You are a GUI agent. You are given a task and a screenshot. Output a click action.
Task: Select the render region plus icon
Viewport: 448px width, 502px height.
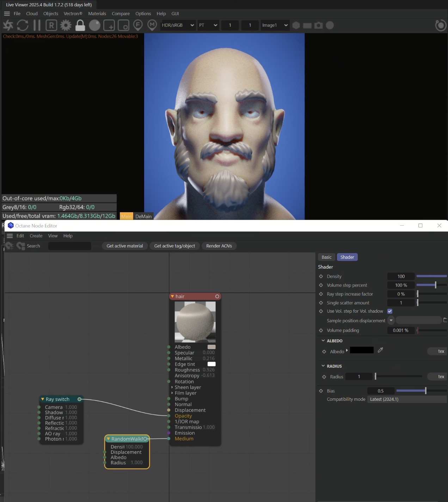(x=109, y=25)
